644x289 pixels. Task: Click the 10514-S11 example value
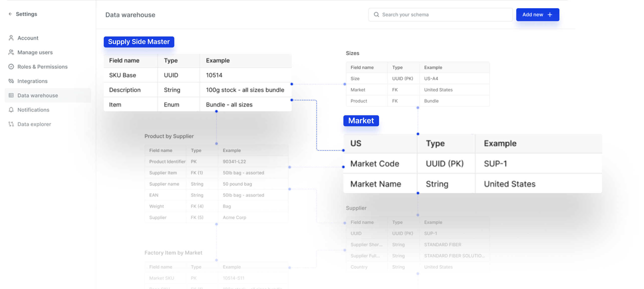(x=233, y=278)
